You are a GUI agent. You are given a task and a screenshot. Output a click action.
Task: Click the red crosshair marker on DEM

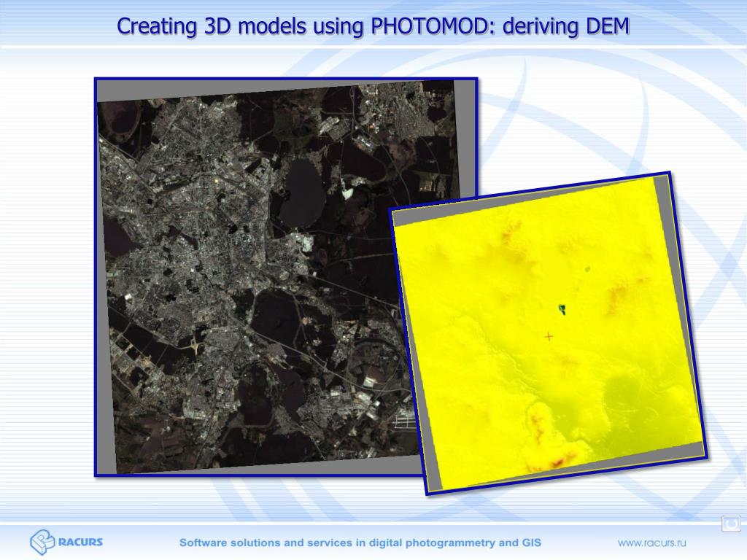[549, 337]
